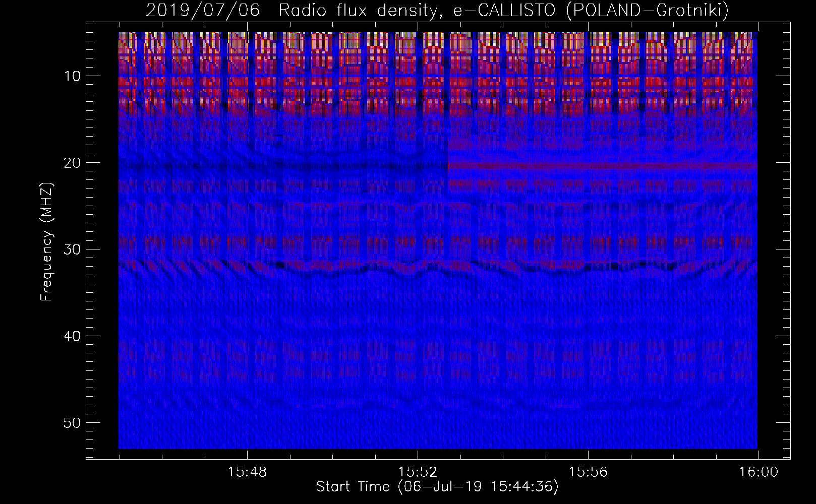The height and width of the screenshot is (504, 816).
Task: Click the '15:52' time tick label
Action: coord(418,472)
